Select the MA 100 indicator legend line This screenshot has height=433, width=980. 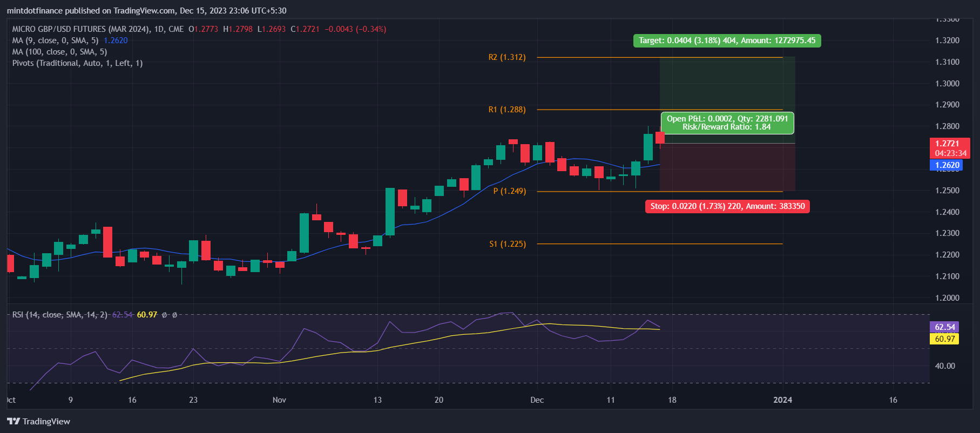59,52
